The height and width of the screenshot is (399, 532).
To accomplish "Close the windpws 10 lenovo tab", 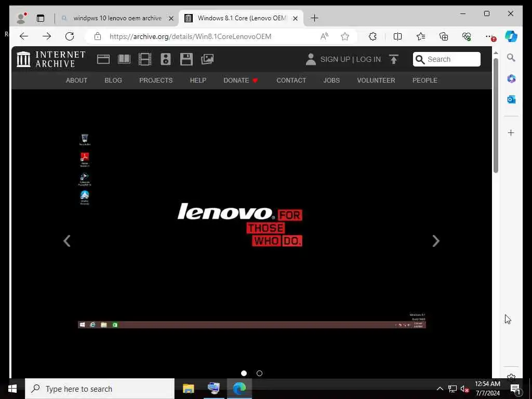I will click(x=171, y=18).
